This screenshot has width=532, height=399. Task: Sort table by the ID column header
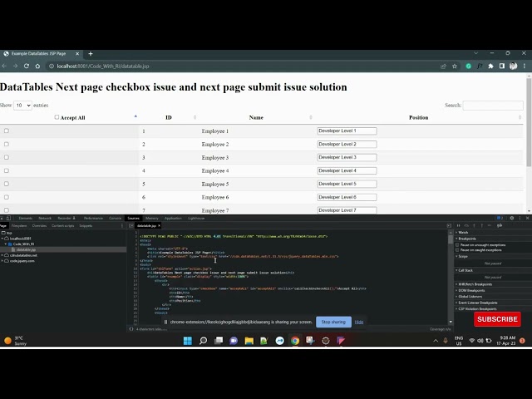coord(169,117)
